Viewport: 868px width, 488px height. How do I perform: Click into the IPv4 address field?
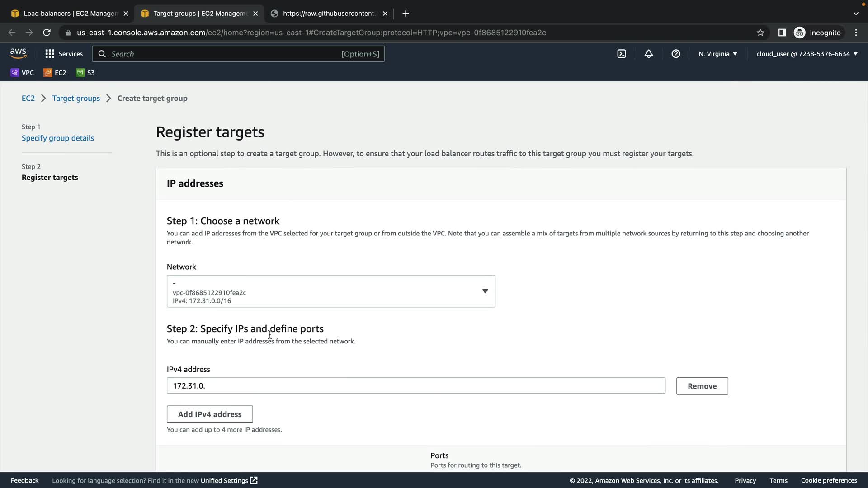(415, 386)
